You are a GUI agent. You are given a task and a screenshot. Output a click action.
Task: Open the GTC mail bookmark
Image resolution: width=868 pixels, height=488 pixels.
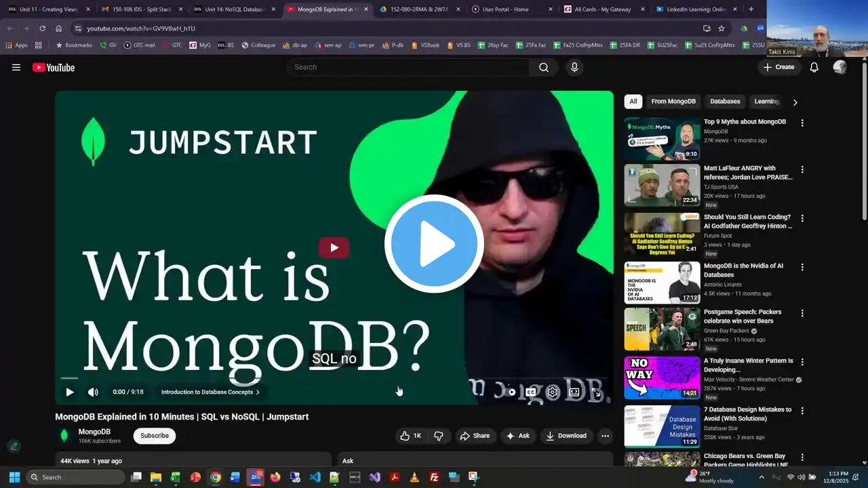click(139, 45)
